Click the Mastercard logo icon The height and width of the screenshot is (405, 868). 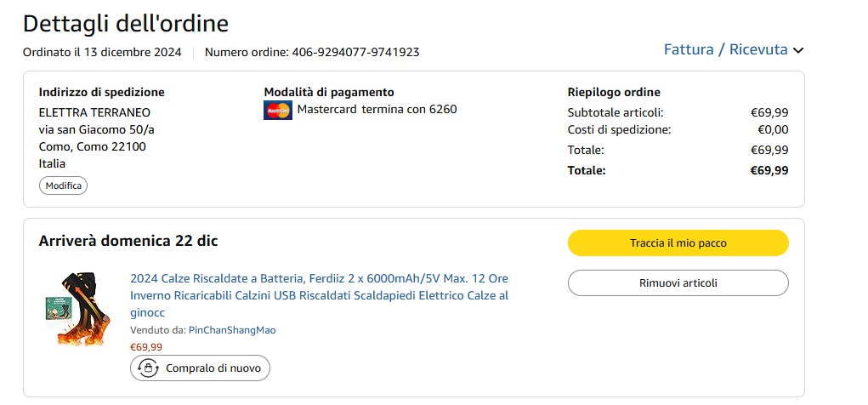(278, 110)
